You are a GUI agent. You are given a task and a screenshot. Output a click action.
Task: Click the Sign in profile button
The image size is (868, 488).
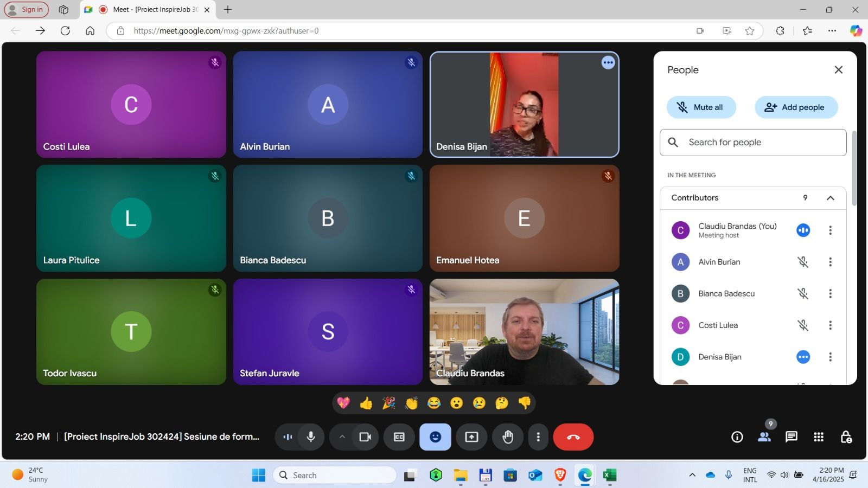pos(26,9)
